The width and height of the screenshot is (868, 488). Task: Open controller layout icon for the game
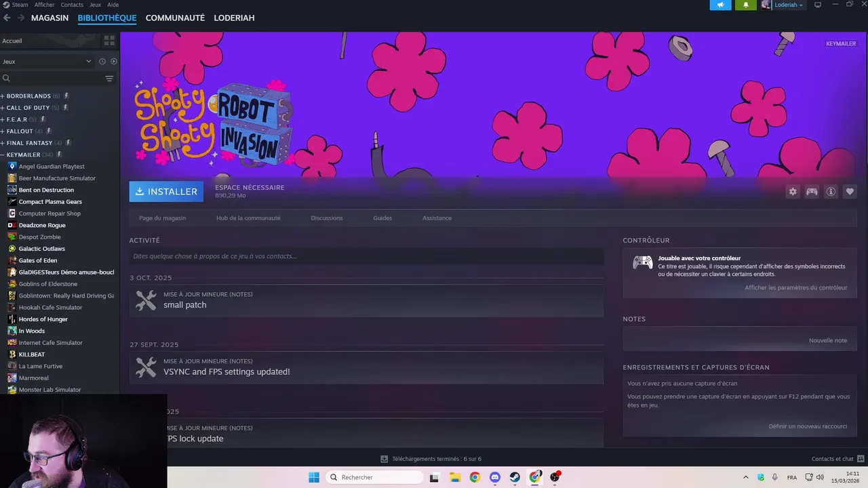[x=812, y=192]
